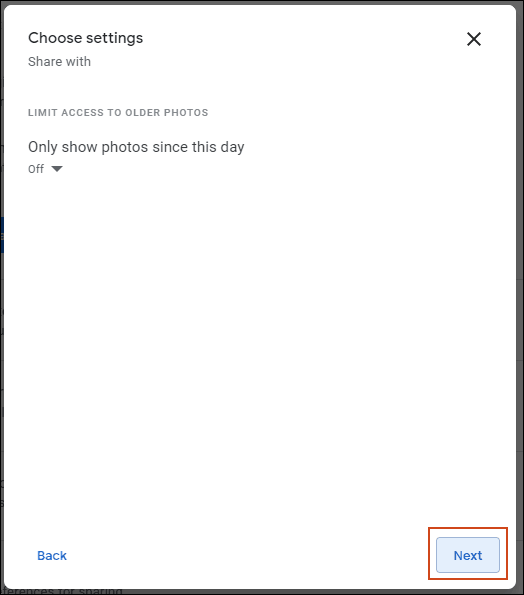
Task: Close the Choose settings dialog
Action: coord(474,39)
